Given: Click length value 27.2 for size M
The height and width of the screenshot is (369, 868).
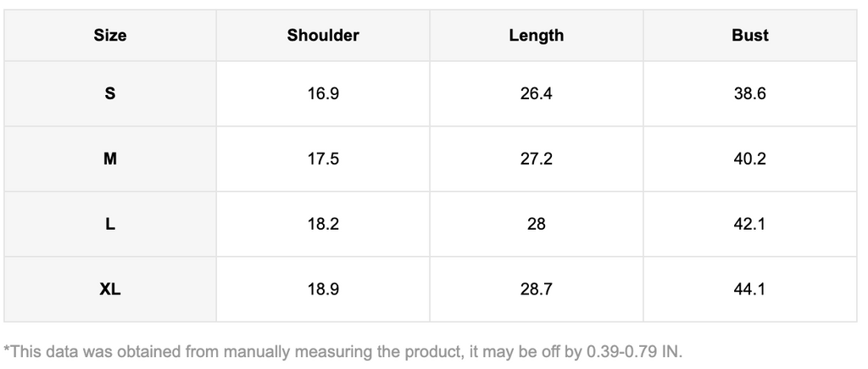Looking at the screenshot, I should 537,159.
